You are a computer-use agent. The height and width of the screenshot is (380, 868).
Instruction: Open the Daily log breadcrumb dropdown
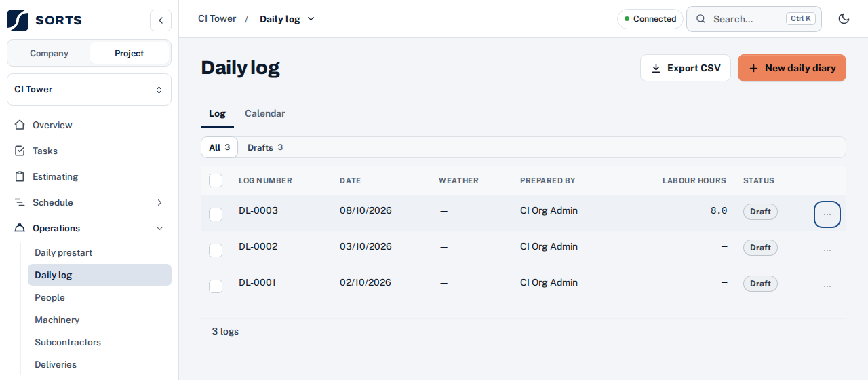click(288, 19)
